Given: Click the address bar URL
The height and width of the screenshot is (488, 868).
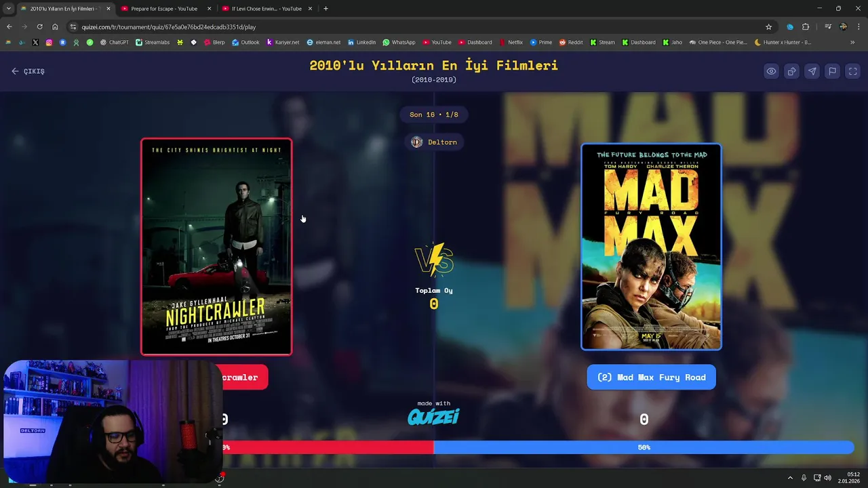Looking at the screenshot, I should click(168, 27).
